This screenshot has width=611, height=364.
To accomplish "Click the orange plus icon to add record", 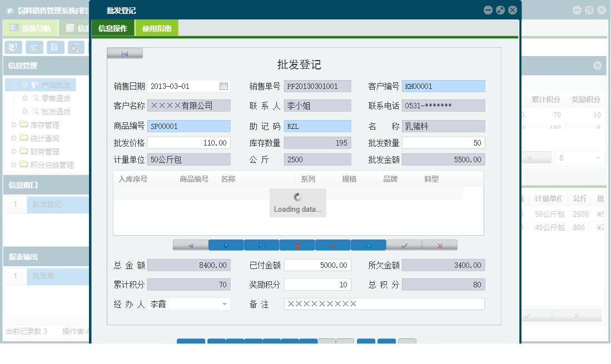I will point(297,245).
